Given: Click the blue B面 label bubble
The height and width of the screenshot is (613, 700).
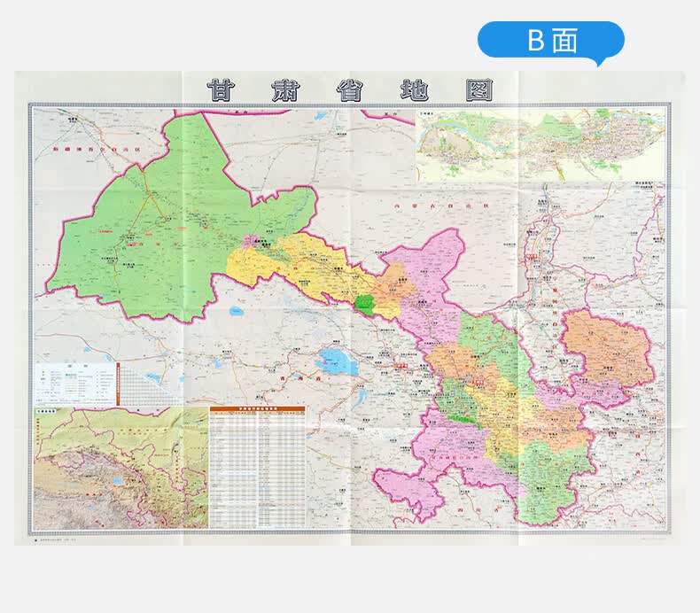Looking at the screenshot, I should point(551,41).
